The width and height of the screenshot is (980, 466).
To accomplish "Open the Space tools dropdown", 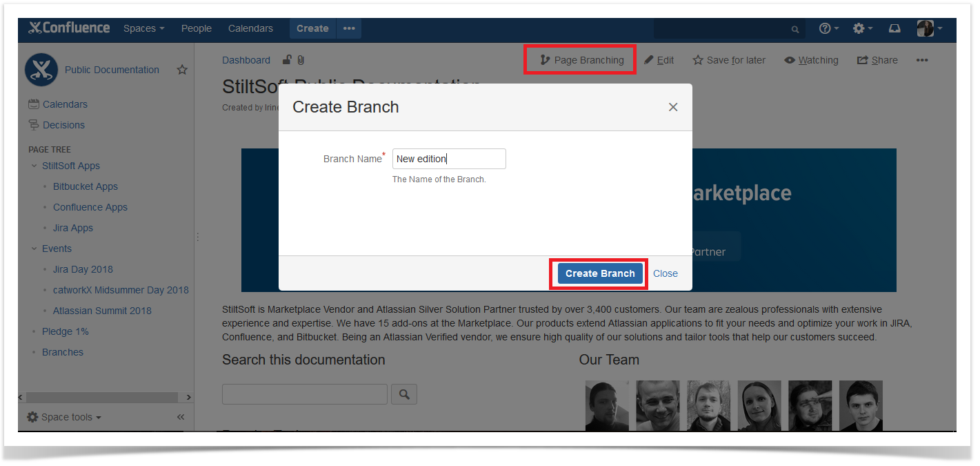I will (64, 417).
